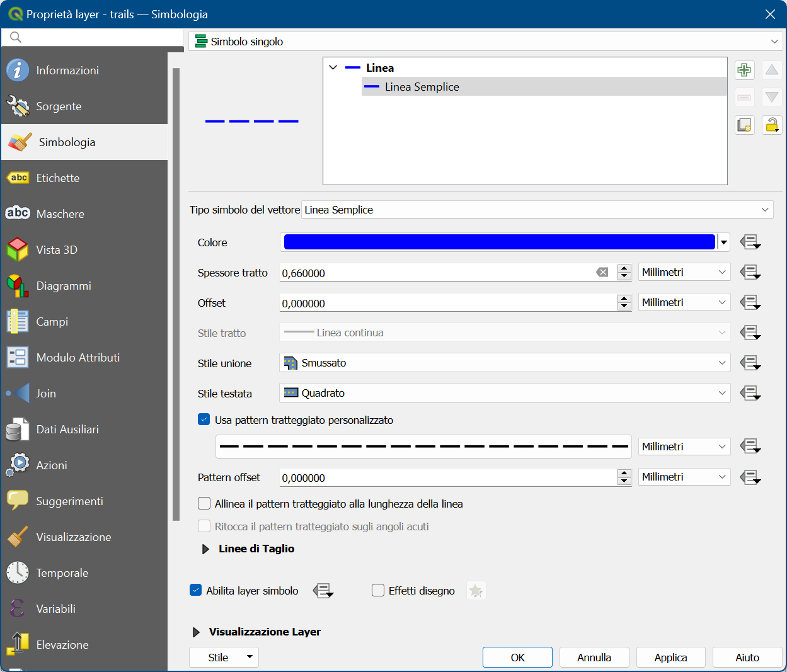This screenshot has width=787, height=672.
Task: Click the Effetti disegno customize star icon
Action: pos(476,591)
